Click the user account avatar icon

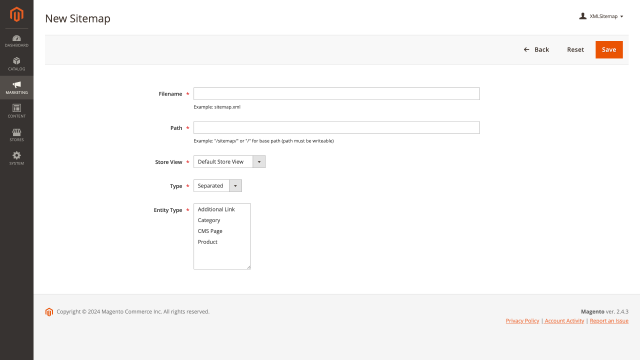(x=582, y=16)
